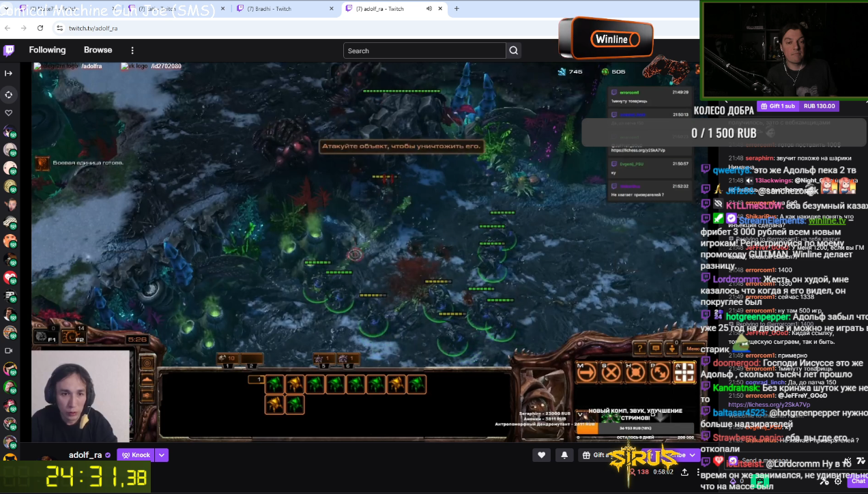Click the winline.tv link in chat

click(x=827, y=220)
